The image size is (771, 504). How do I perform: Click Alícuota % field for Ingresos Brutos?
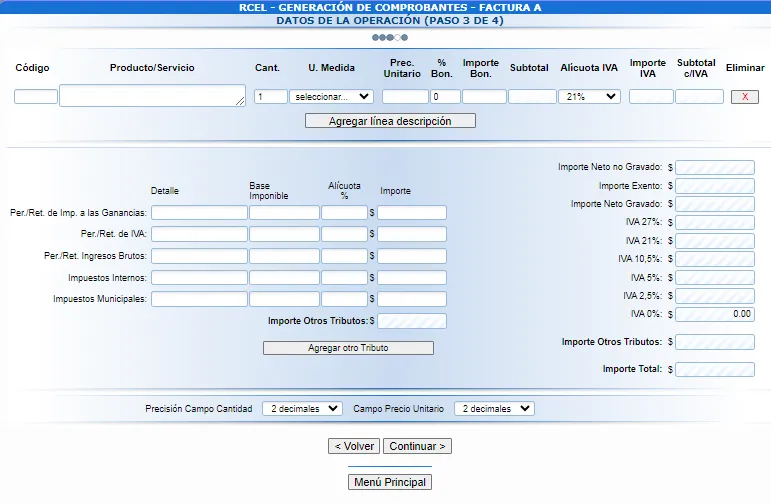(x=344, y=256)
